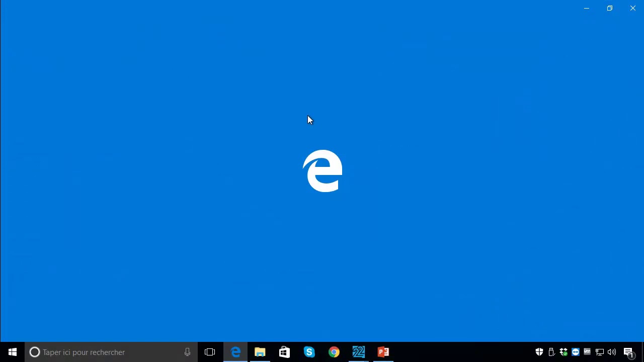The height and width of the screenshot is (362, 644).
Task: Click the Safely Remove Hardware USB icon
Action: (x=551, y=352)
